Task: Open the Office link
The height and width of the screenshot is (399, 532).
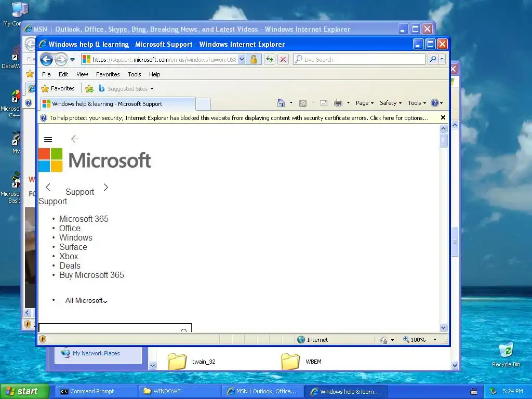Action: (x=70, y=229)
